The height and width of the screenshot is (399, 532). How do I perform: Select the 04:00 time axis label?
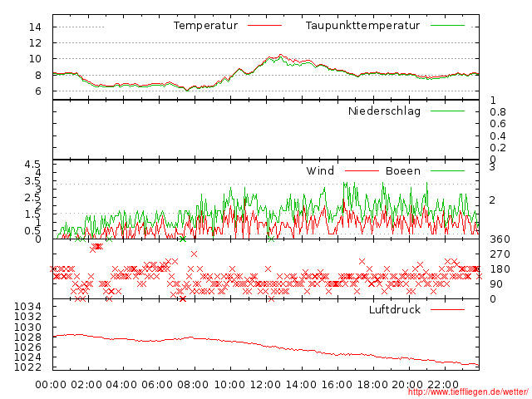(x=122, y=385)
